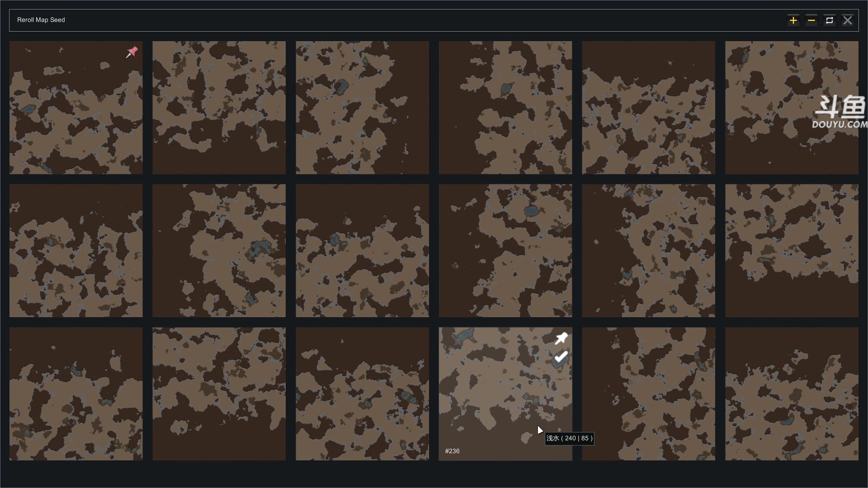This screenshot has width=868, height=488.
Task: Select the second map preview in the bottom row
Action: (219, 394)
